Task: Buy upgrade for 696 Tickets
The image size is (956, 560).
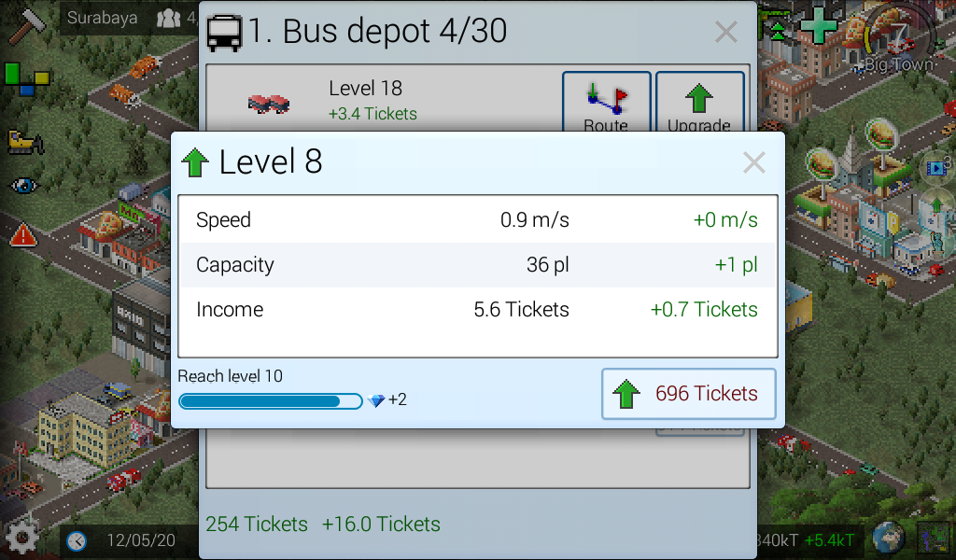Action: (x=688, y=394)
